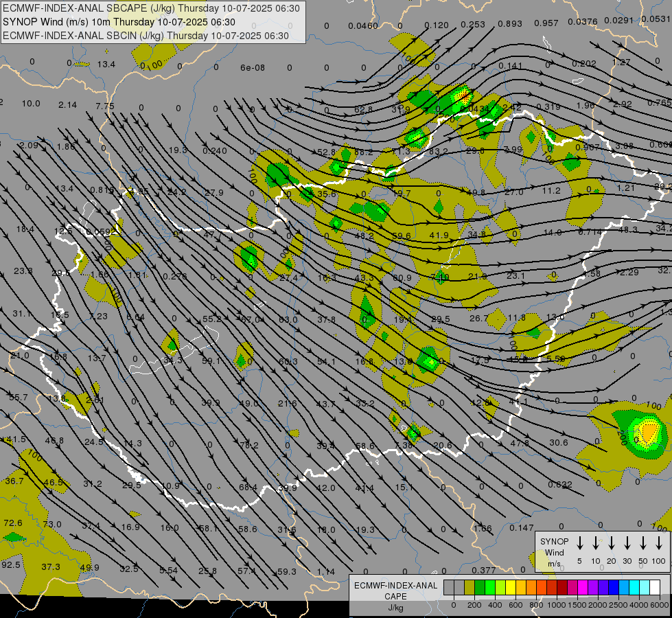
Task: Click the 68.4 value on the map
Action: click(x=248, y=488)
